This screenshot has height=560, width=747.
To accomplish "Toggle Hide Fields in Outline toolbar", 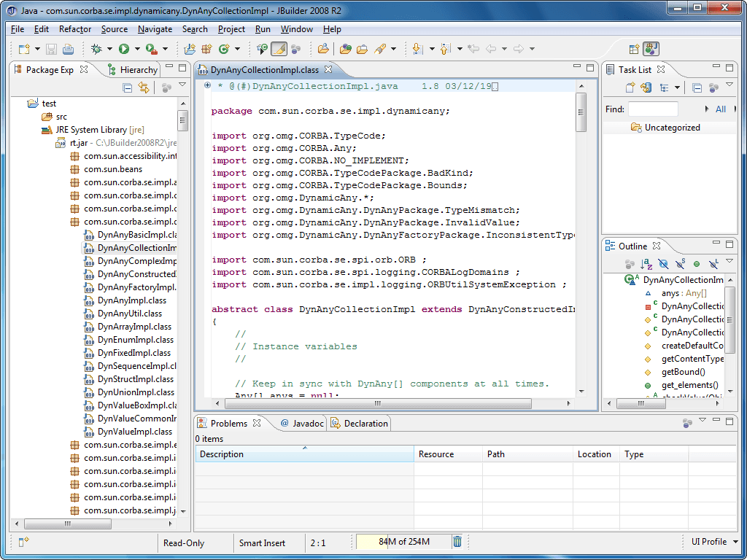I will click(x=663, y=263).
